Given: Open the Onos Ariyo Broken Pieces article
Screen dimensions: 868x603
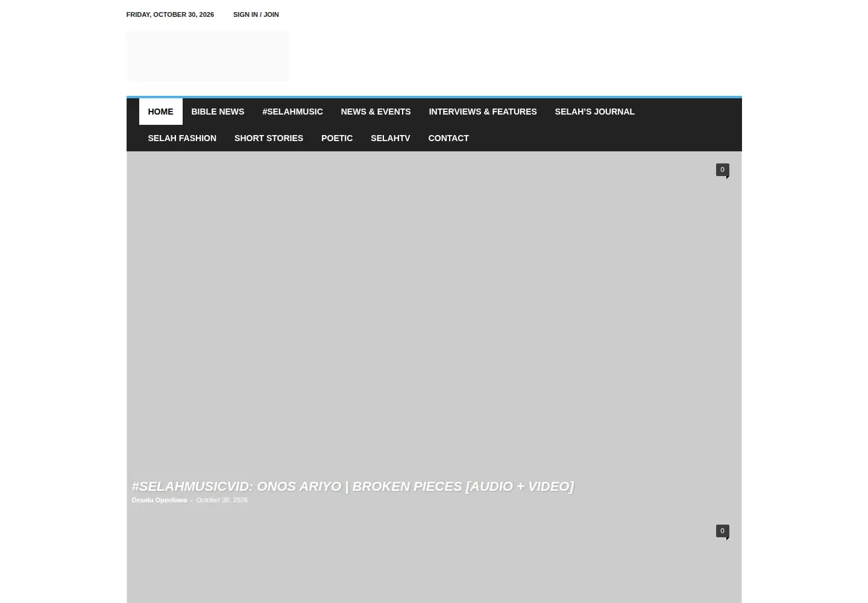Looking at the screenshot, I should 353,486.
